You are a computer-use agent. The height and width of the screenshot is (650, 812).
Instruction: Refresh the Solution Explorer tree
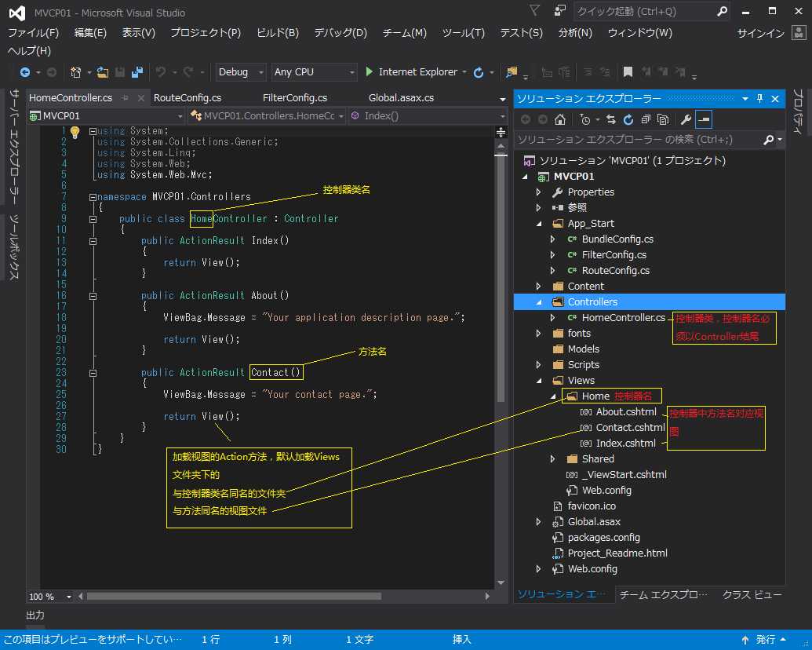point(628,119)
